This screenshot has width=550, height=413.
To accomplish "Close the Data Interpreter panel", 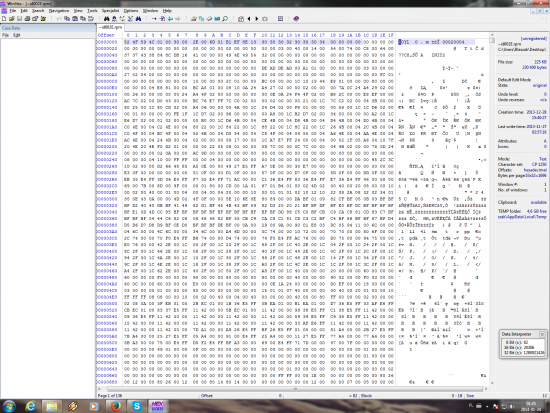I will point(542,334).
